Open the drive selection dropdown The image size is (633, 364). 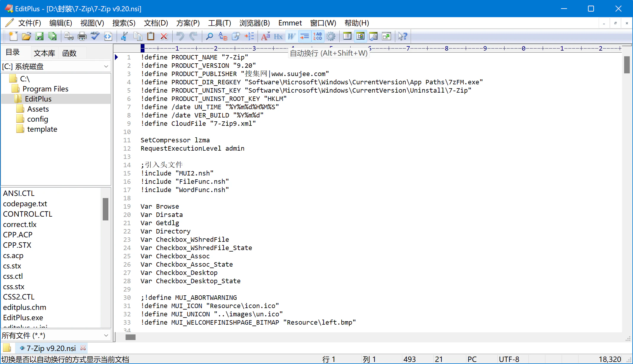pos(106,67)
